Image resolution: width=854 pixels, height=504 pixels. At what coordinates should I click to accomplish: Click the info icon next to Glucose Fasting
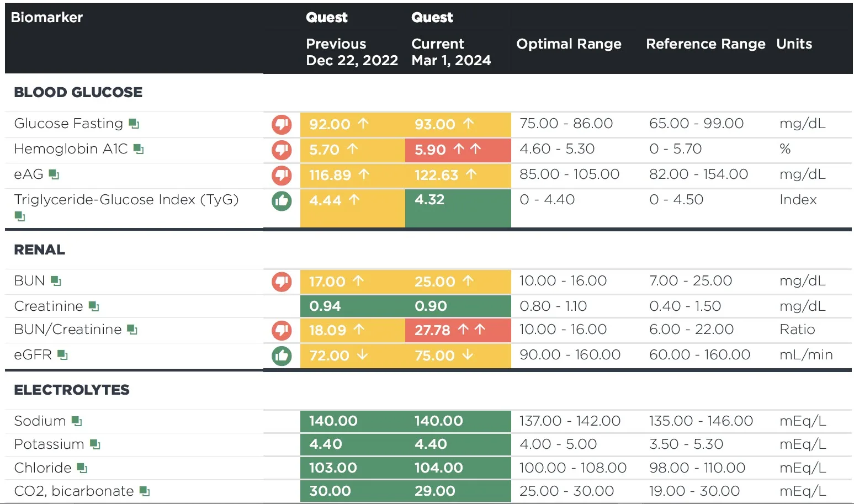coord(134,124)
